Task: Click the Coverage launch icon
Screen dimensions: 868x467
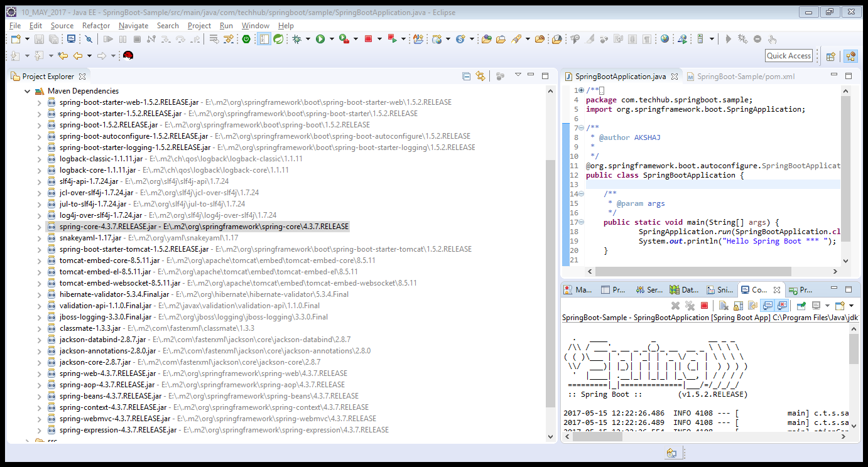Action: 343,38
